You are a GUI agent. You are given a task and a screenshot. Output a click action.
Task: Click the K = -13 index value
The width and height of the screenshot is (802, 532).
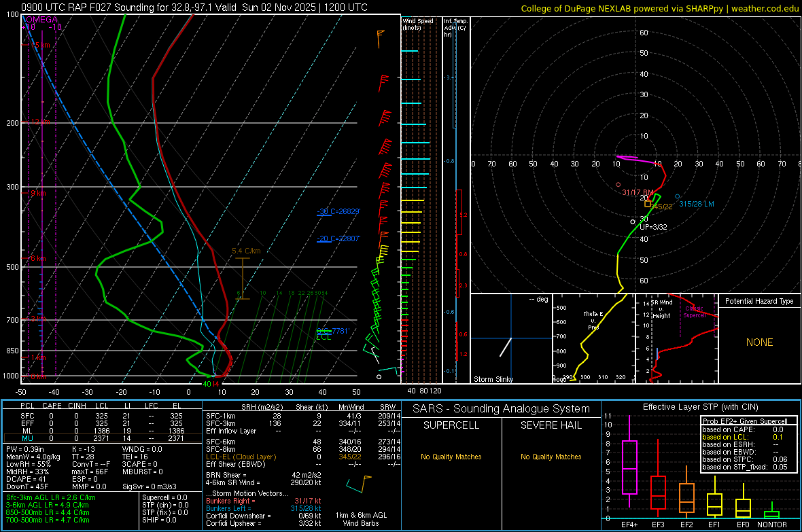click(84, 449)
